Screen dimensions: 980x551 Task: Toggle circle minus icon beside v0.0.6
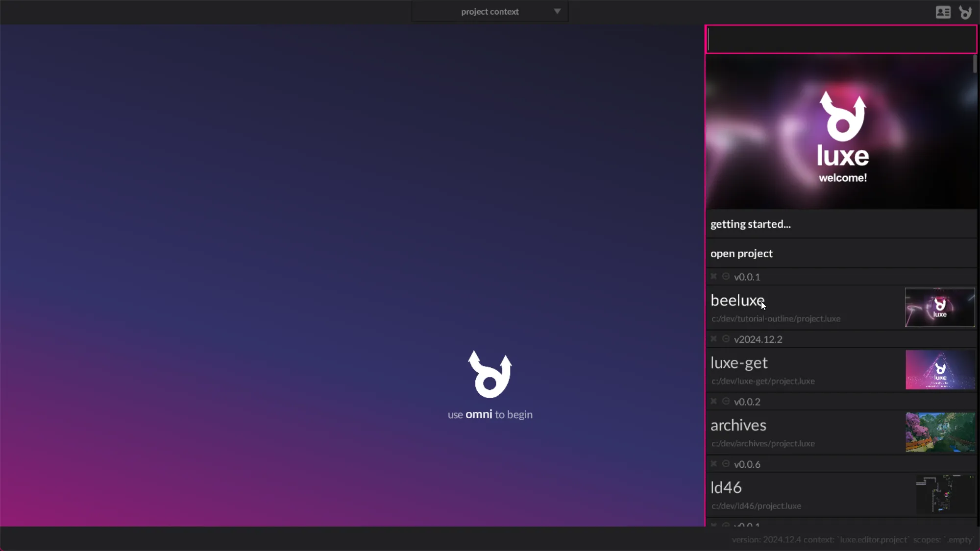(726, 464)
